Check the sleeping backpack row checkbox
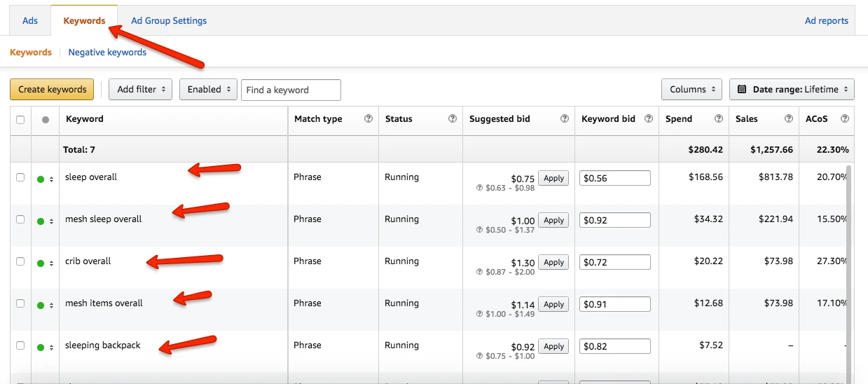The height and width of the screenshot is (384, 868). pyautogui.click(x=20, y=345)
